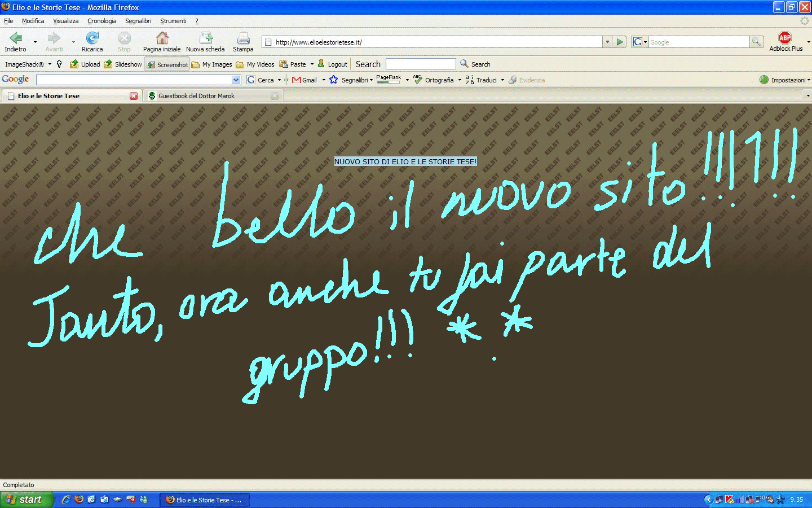Open Strumenti menu

click(x=173, y=21)
